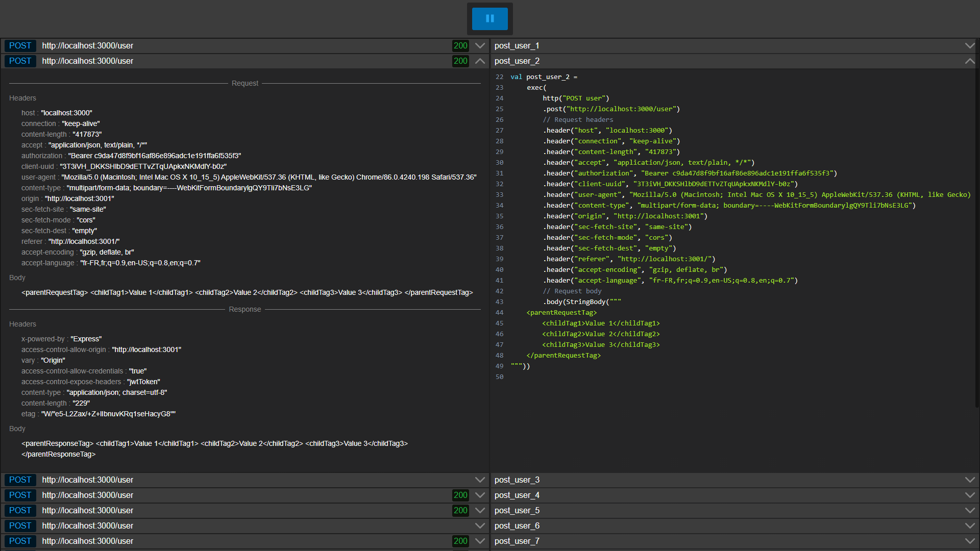Click code line 43 .body(StringBody

point(582,302)
